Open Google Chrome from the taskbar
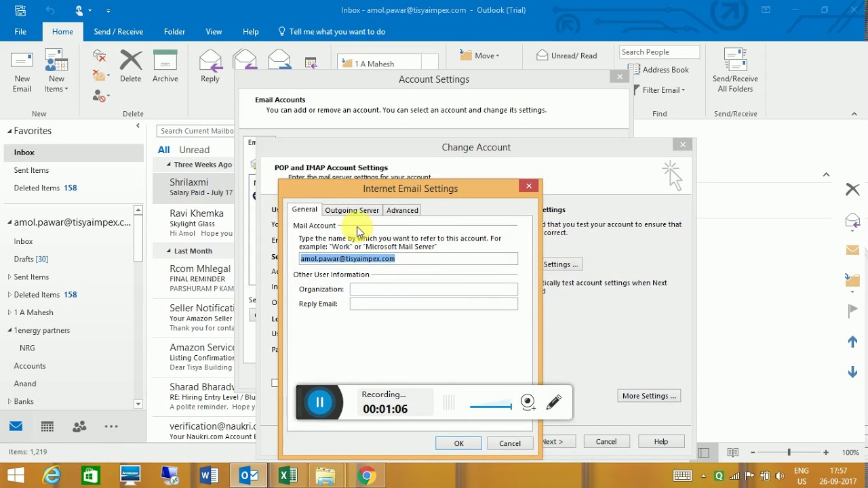 point(367,476)
